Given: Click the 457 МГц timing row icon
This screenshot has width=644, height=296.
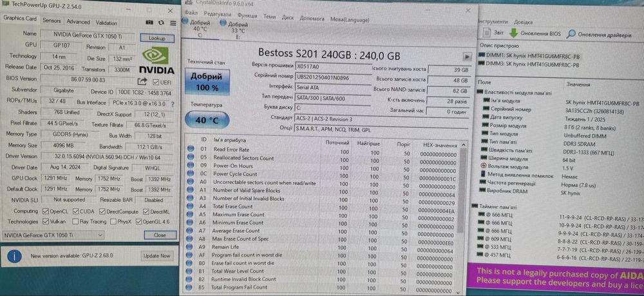Looking at the screenshot, I should tap(481, 255).
